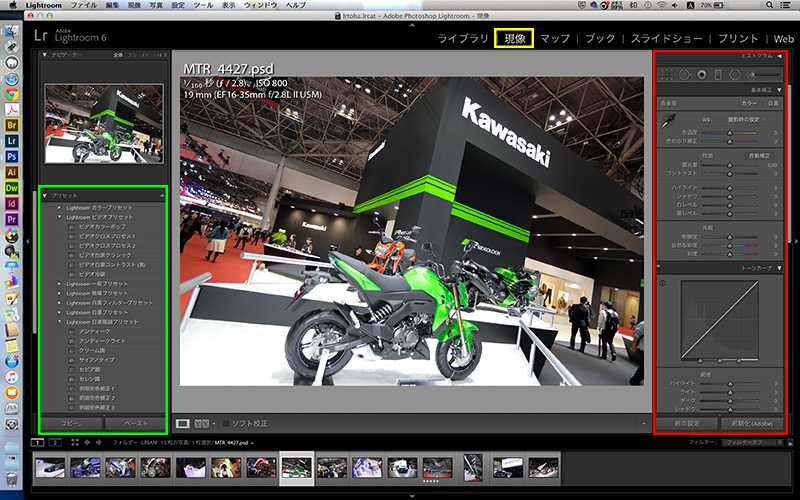Select second window display button 2

click(54, 442)
